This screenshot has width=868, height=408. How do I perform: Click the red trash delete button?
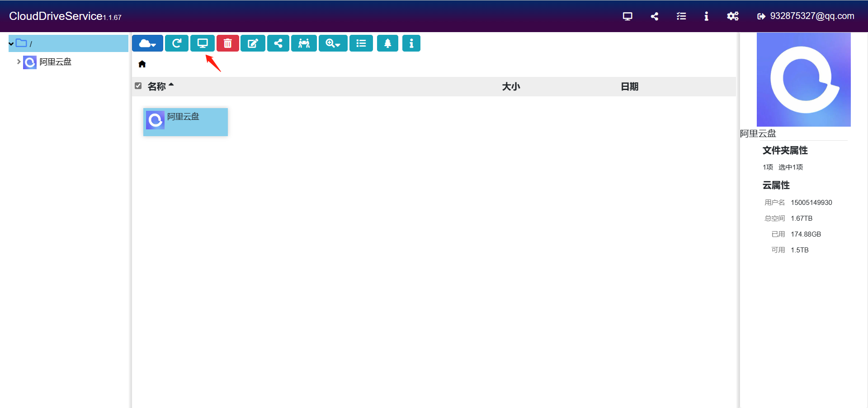pyautogui.click(x=228, y=43)
